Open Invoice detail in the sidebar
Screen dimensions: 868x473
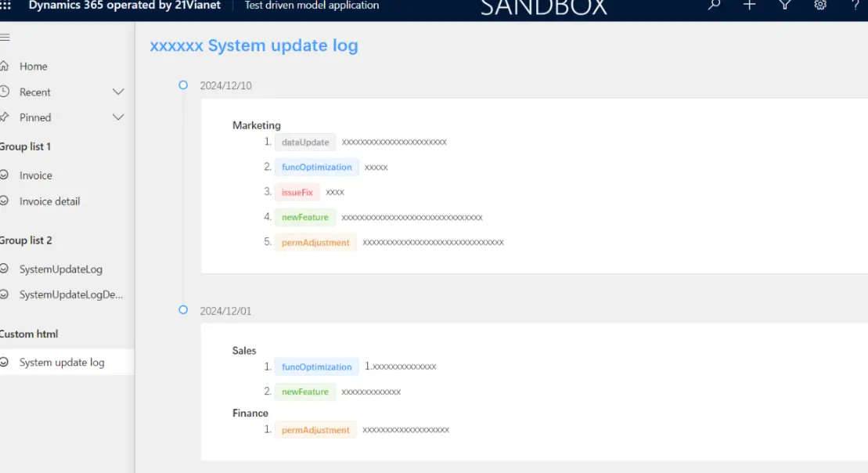click(x=49, y=201)
